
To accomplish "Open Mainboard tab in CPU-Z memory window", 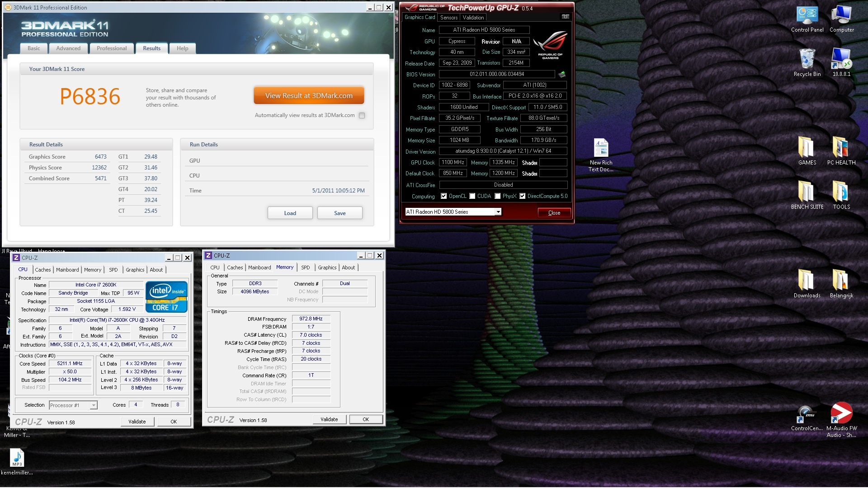I will pyautogui.click(x=259, y=267).
